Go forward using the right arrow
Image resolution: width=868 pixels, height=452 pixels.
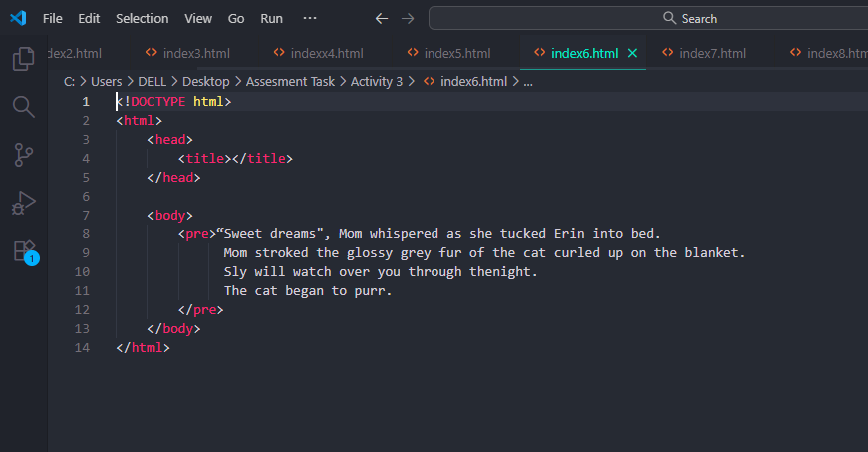coord(407,18)
